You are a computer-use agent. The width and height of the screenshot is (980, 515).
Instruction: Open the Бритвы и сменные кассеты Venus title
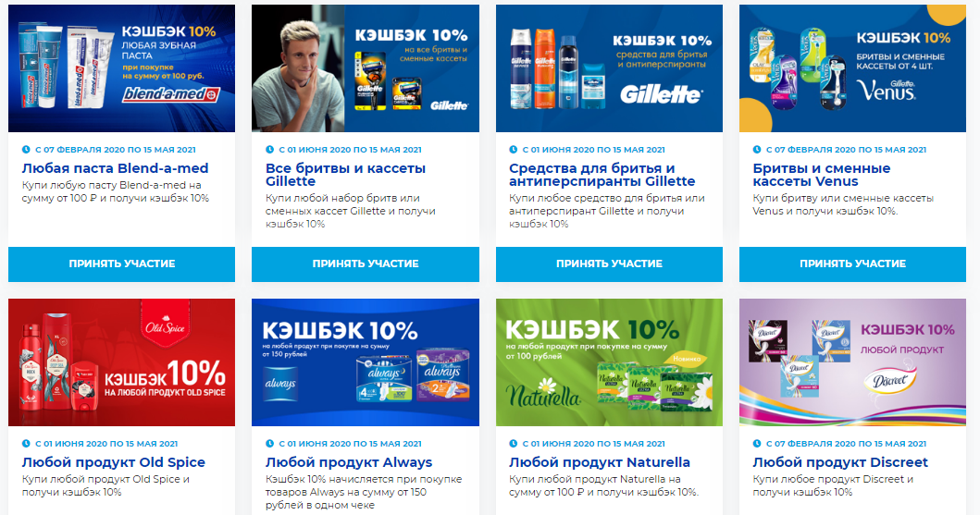point(821,175)
